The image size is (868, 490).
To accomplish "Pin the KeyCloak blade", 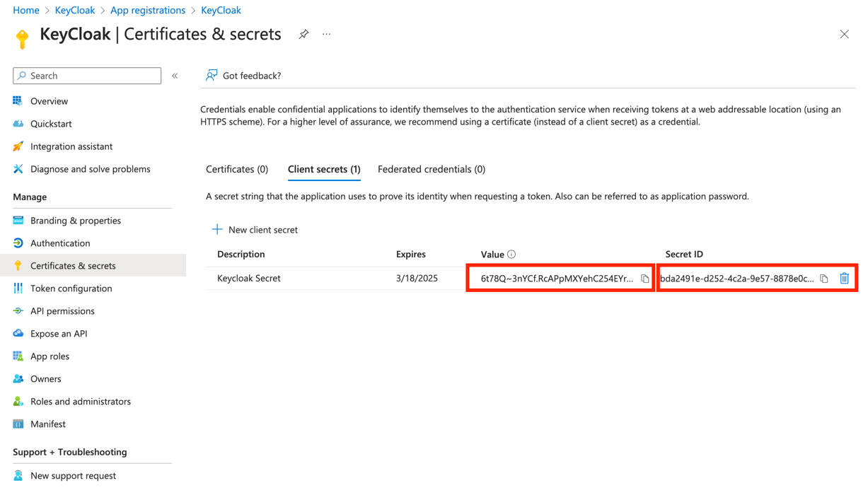I will click(303, 34).
